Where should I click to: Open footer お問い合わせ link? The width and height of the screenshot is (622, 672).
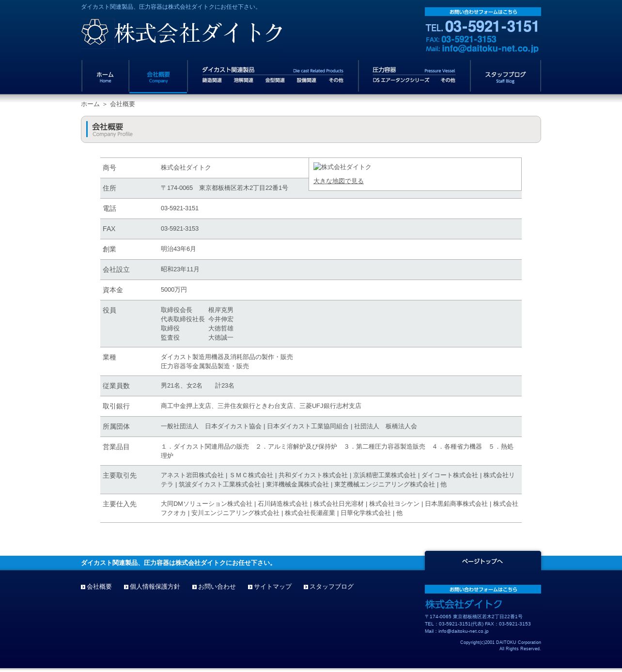click(x=217, y=587)
